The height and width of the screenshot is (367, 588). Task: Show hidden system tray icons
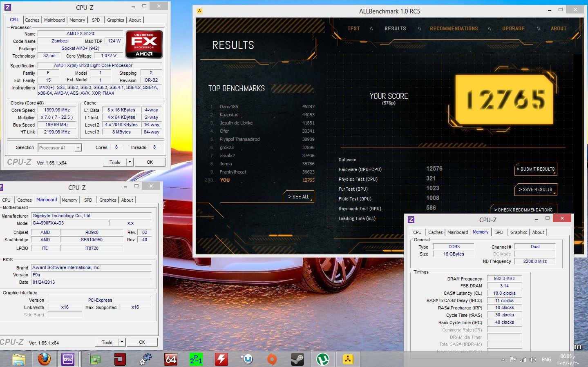(x=503, y=360)
